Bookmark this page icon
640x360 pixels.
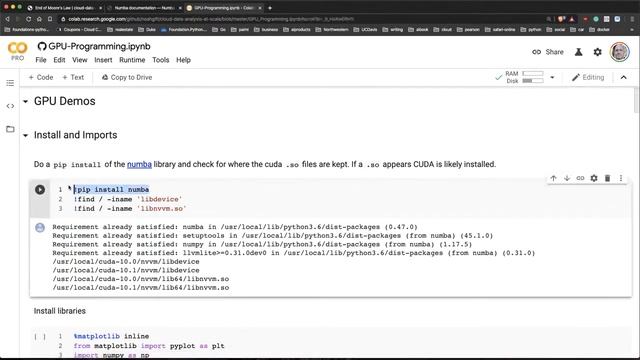50,19
